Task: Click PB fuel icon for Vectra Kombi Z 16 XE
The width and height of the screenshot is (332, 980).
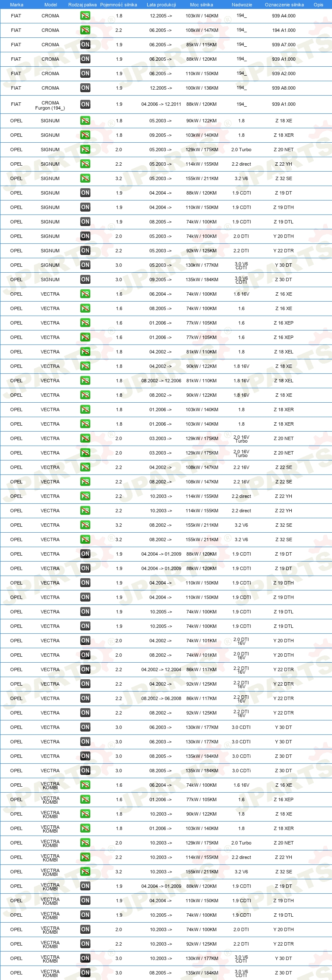Action: pyautogui.click(x=85, y=785)
